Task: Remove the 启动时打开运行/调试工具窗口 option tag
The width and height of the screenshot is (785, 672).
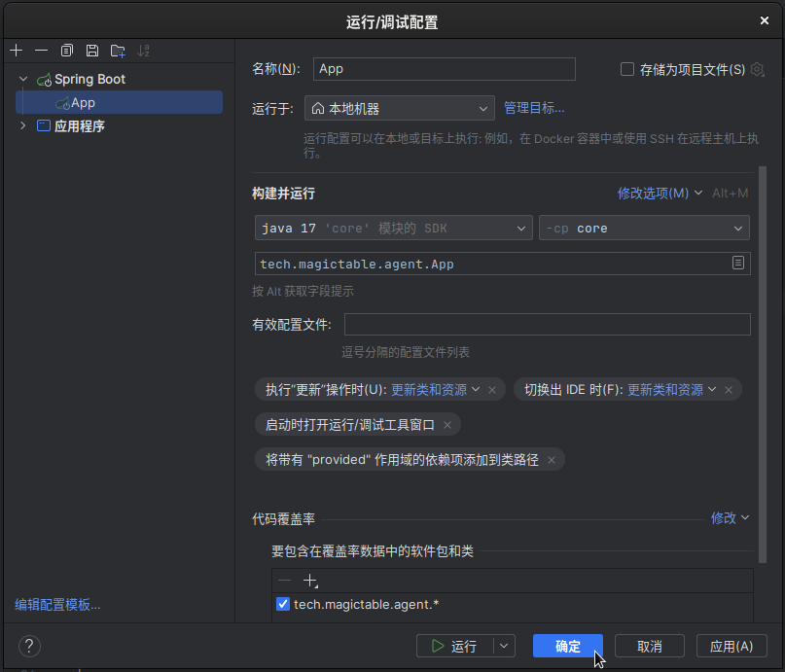Action: pos(447,425)
